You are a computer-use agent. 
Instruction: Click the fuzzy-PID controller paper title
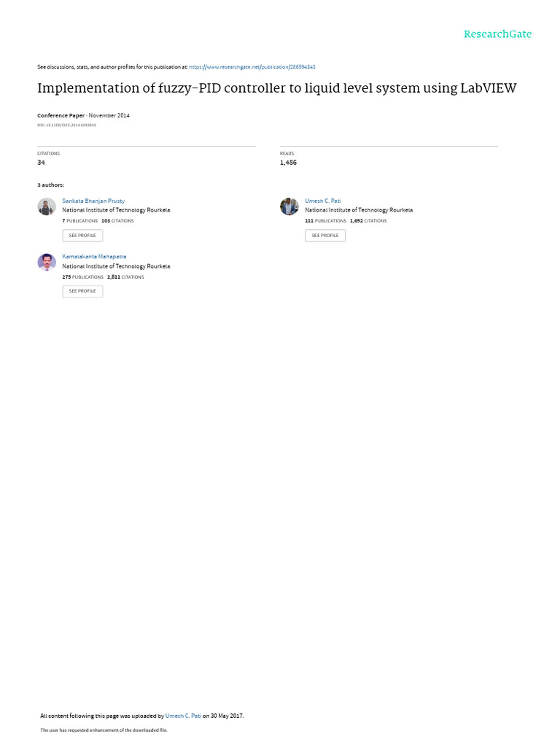tap(276, 88)
